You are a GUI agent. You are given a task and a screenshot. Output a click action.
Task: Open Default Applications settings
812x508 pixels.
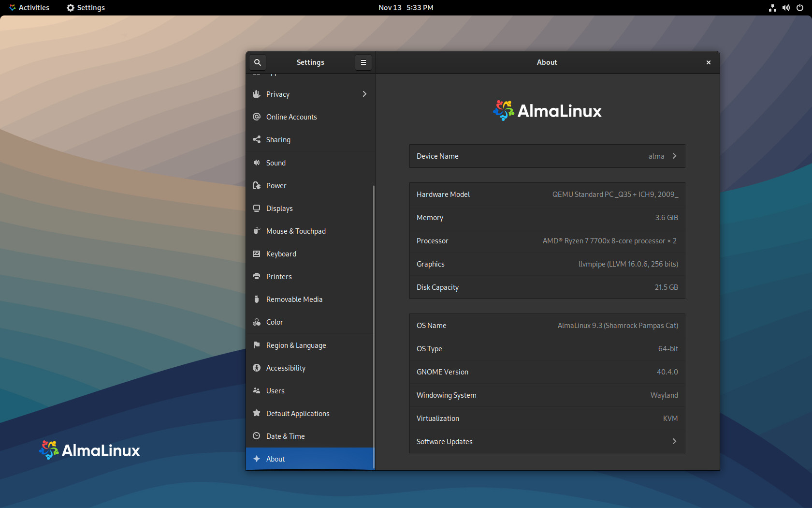click(x=310, y=414)
